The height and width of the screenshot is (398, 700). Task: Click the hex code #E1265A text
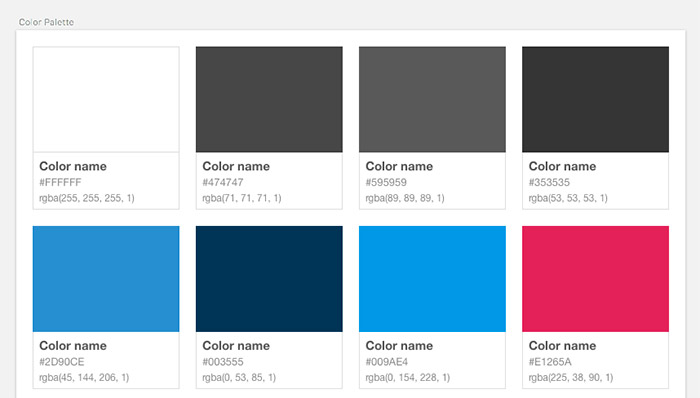(550, 362)
